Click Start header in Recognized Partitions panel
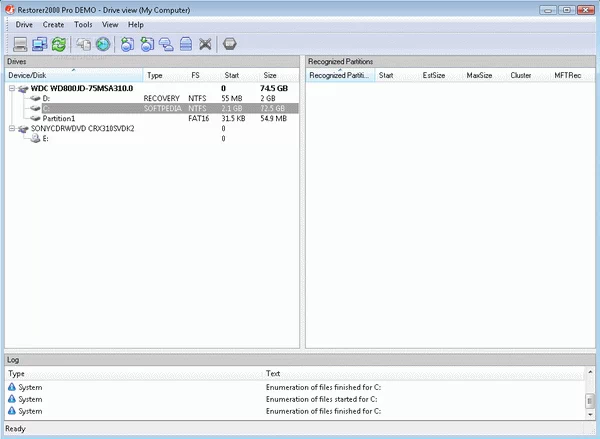600x439 pixels. pos(396,75)
